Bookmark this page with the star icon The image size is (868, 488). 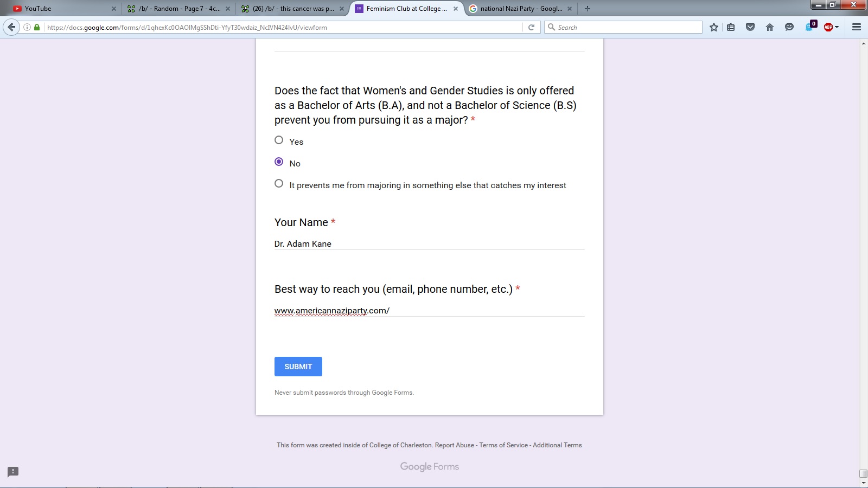(714, 27)
